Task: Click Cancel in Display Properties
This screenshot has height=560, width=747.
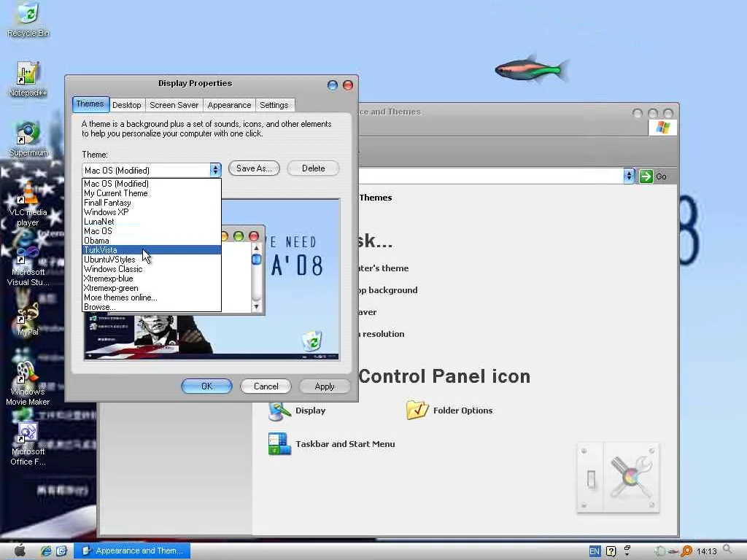Action: click(266, 386)
